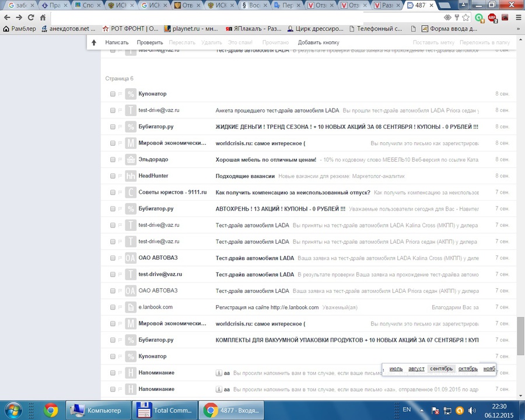Click the Эльдорадо sender avatar icon
The width and height of the screenshot is (525, 420).
tap(130, 159)
